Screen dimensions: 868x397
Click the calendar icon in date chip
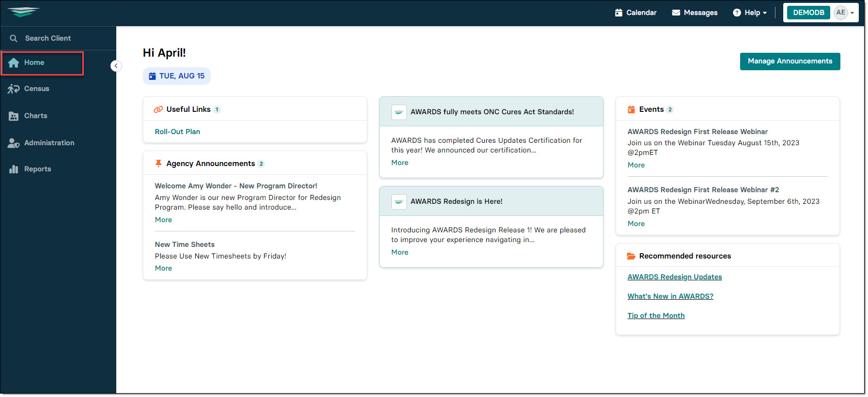coord(152,76)
